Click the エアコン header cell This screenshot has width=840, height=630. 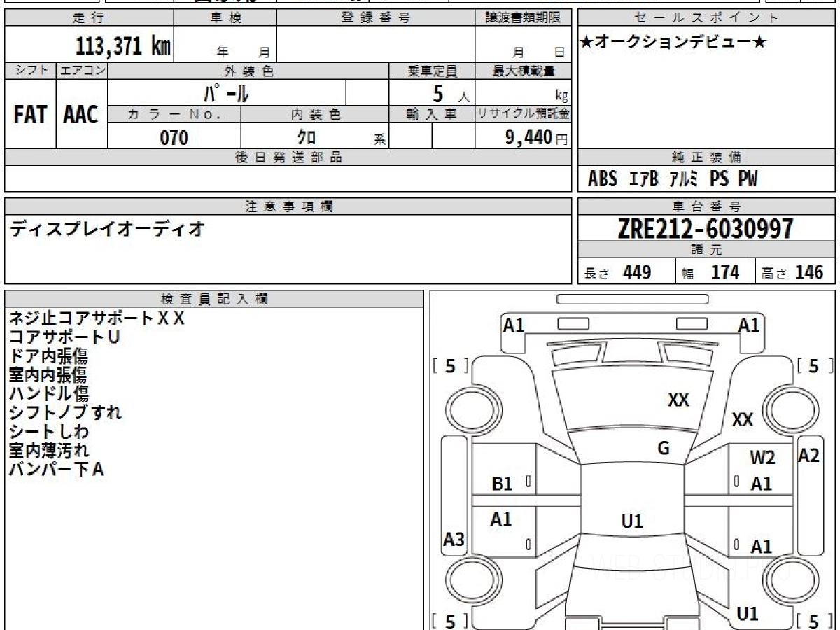coord(82,71)
